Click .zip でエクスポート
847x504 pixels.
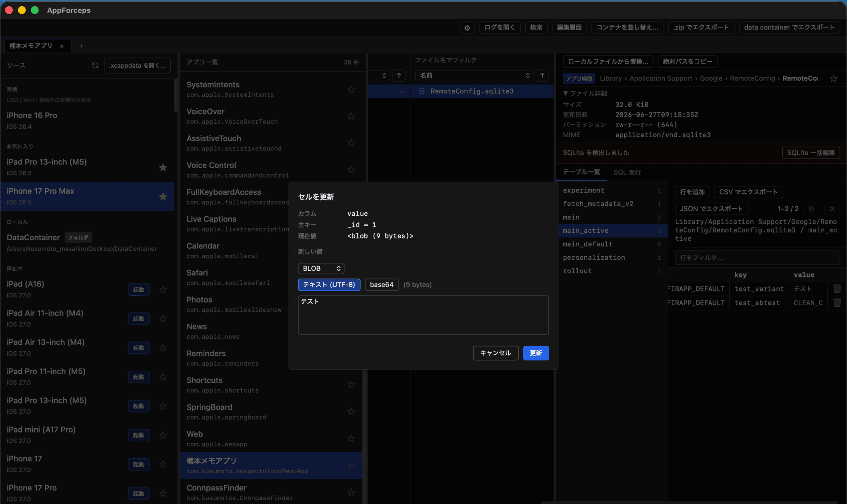pyautogui.click(x=701, y=27)
